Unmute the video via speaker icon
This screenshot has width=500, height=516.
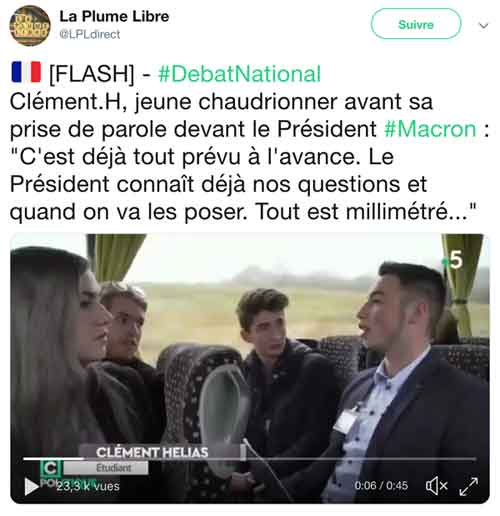(436, 486)
